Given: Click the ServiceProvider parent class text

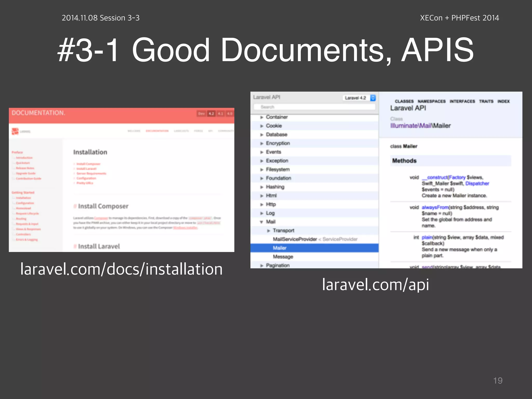Looking at the screenshot, I should coord(340,239).
